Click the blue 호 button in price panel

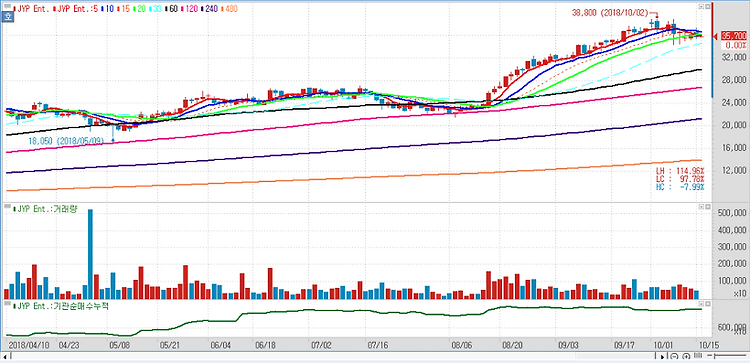pos(8,17)
